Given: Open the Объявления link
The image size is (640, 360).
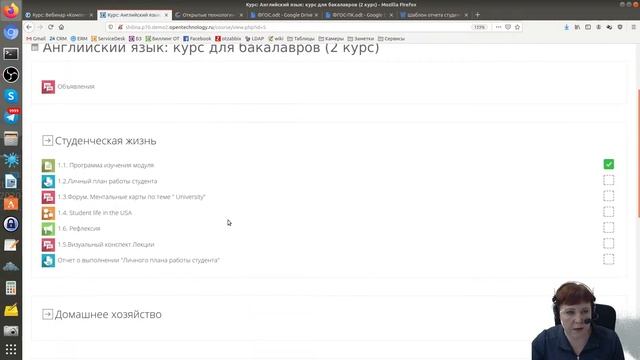Looking at the screenshot, I should click(76, 87).
